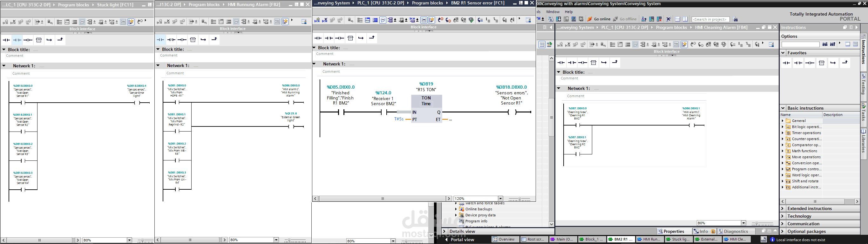Click Online backups in project tree
This screenshot has height=244, width=868.
click(478, 209)
